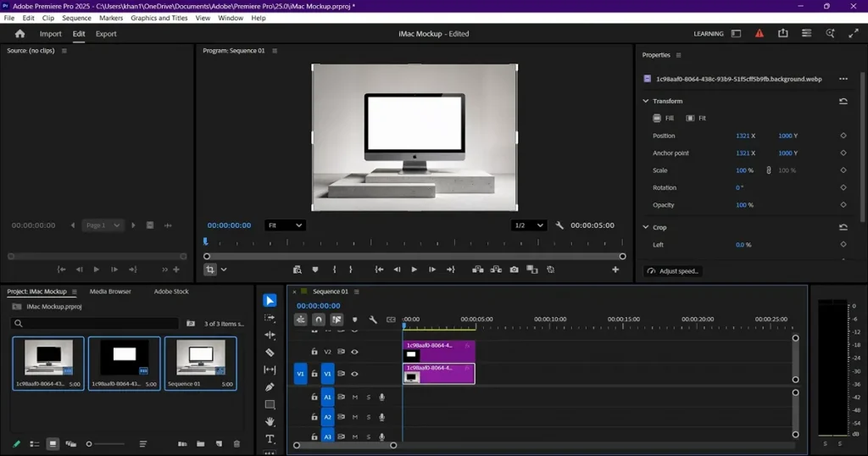
Task: Open the red warning alert icon
Action: 759,34
